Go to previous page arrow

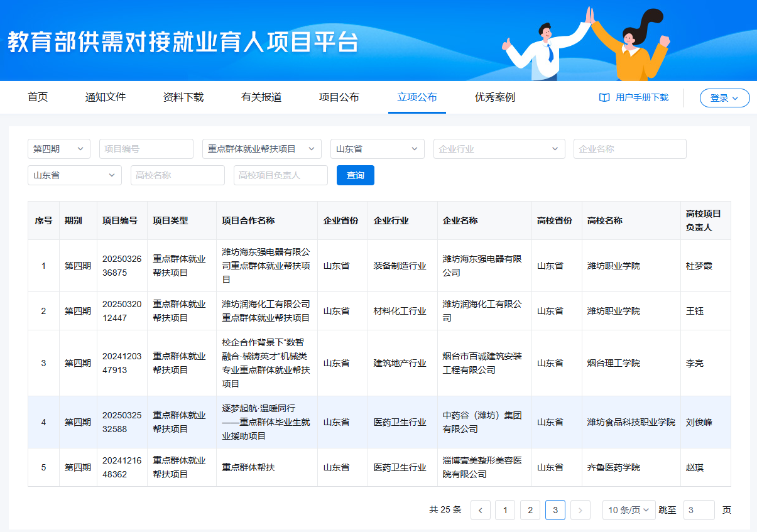click(481, 510)
